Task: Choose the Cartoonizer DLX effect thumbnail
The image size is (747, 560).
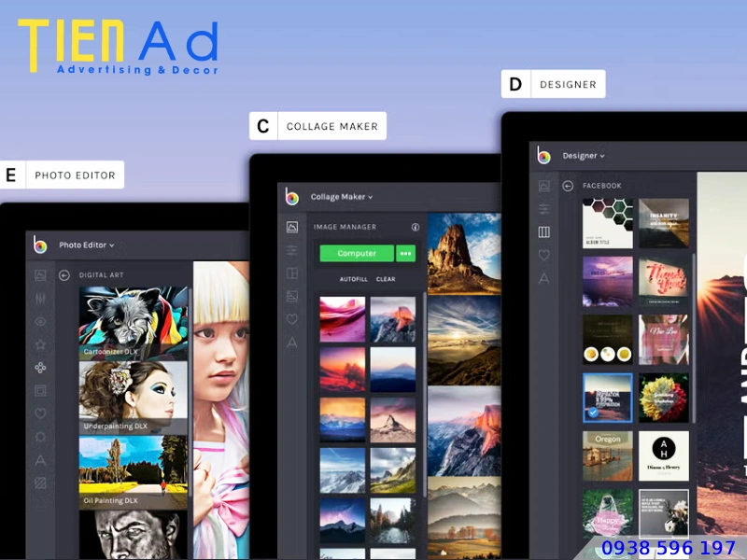Action: tap(134, 322)
